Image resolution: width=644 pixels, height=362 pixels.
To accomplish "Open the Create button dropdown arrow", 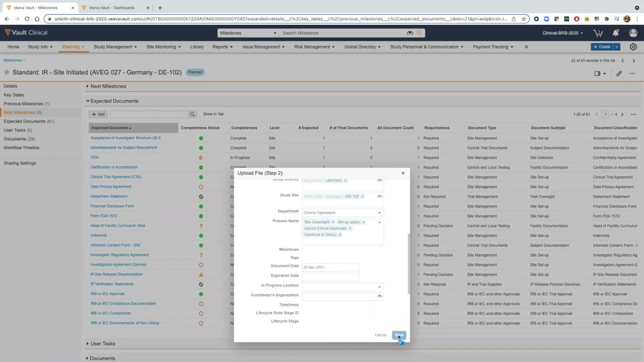I will point(616,47).
